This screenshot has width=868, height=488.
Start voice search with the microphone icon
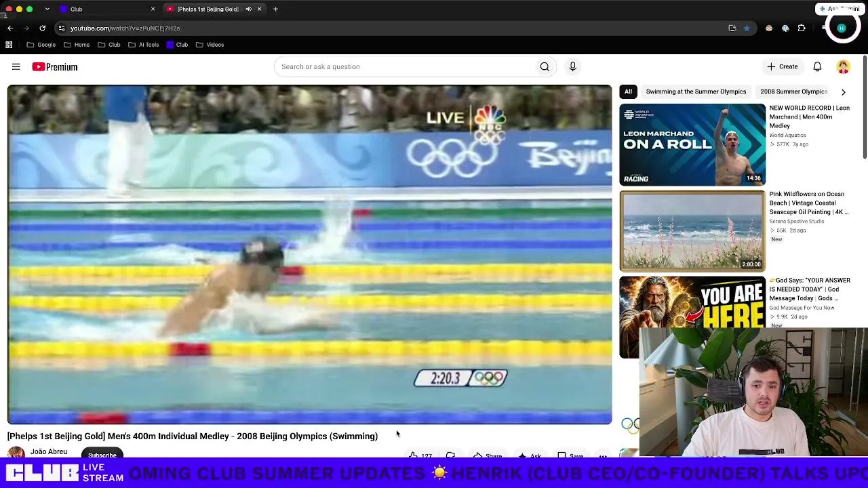(x=572, y=66)
